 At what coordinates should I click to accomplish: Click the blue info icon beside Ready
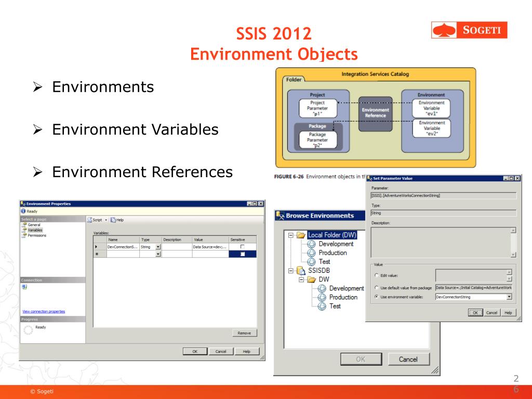pyautogui.click(x=23, y=211)
